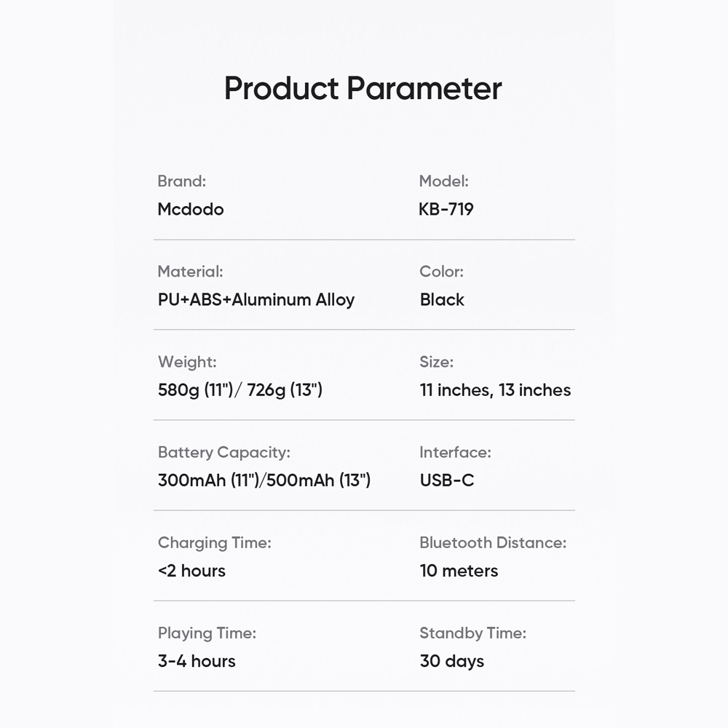Viewport: 728px width, 728px height.
Task: Click the Product Parameter heading
Action: [363, 89]
